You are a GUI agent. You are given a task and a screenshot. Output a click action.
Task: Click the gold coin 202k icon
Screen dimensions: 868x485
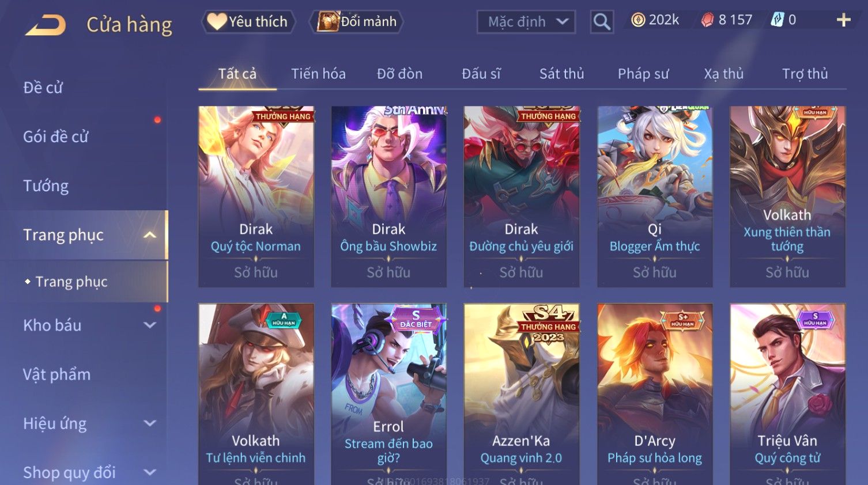(x=638, y=20)
